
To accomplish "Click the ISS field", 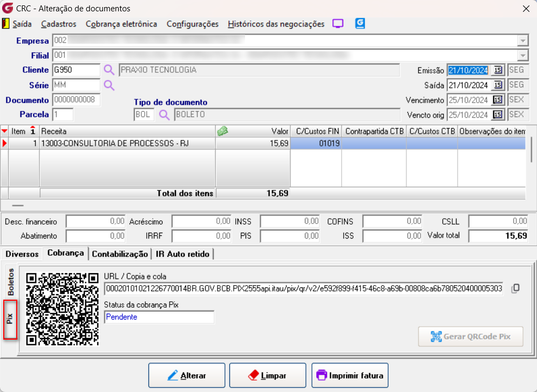I will [x=392, y=236].
